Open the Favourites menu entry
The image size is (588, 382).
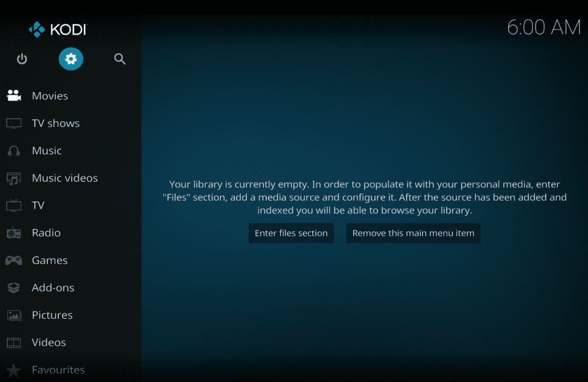(x=58, y=369)
